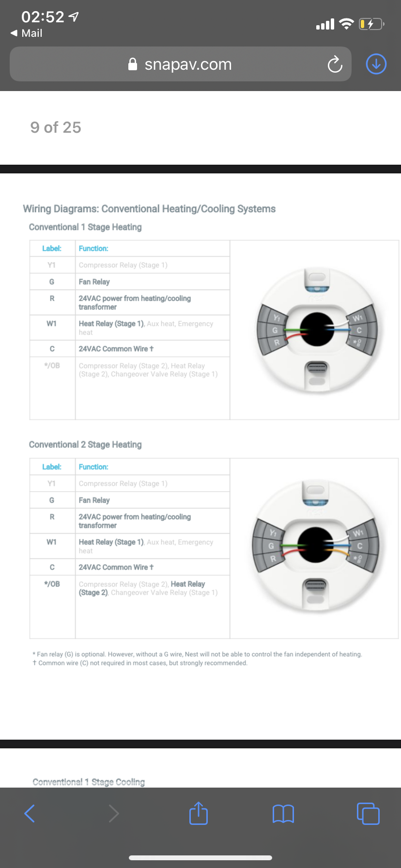
Task: Tap the reload page icon
Action: pyautogui.click(x=335, y=64)
